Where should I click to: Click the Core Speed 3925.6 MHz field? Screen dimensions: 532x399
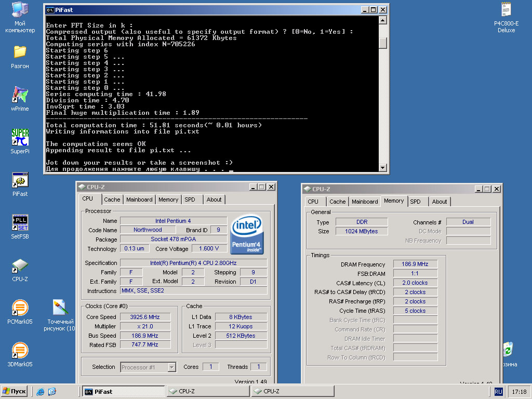[x=145, y=317]
